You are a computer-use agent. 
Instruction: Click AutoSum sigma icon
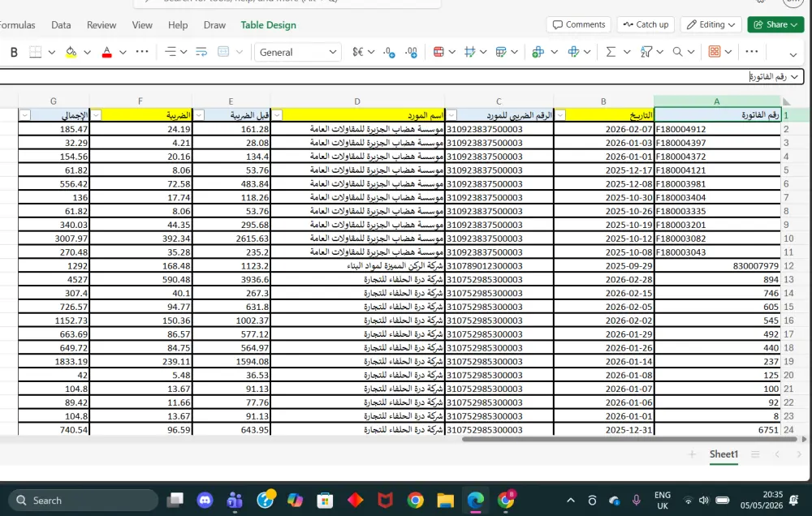[x=611, y=52]
